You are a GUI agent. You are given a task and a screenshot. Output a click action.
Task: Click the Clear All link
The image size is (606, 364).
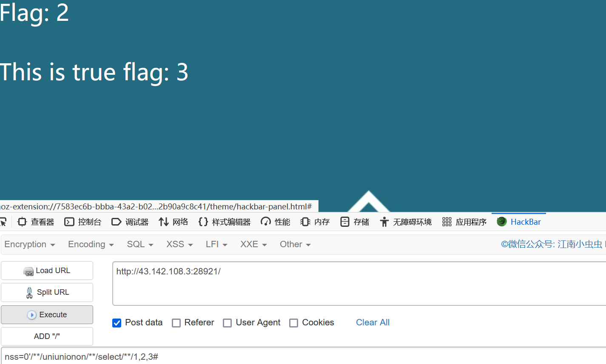(x=373, y=322)
